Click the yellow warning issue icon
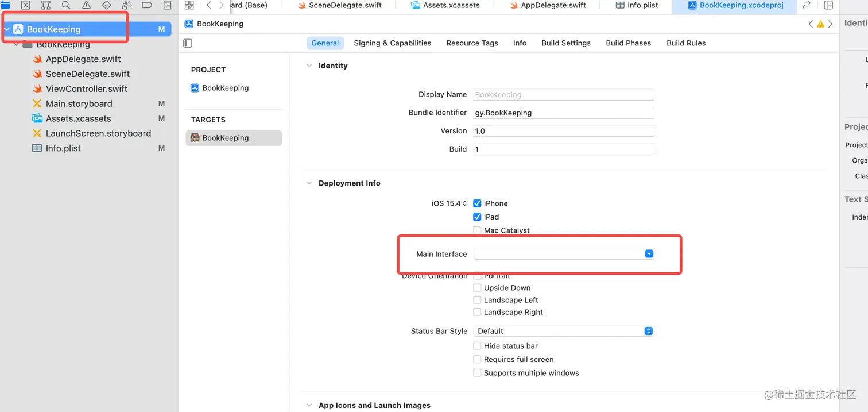The height and width of the screenshot is (412, 868). coord(820,24)
